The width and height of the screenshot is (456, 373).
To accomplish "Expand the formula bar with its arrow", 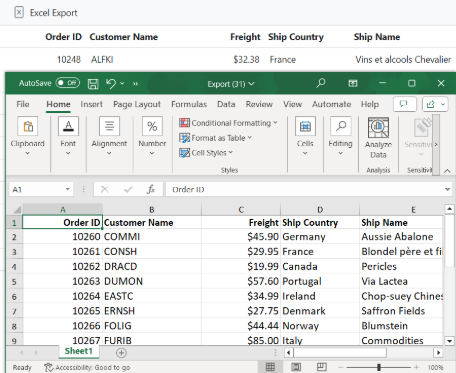I will pos(447,190).
